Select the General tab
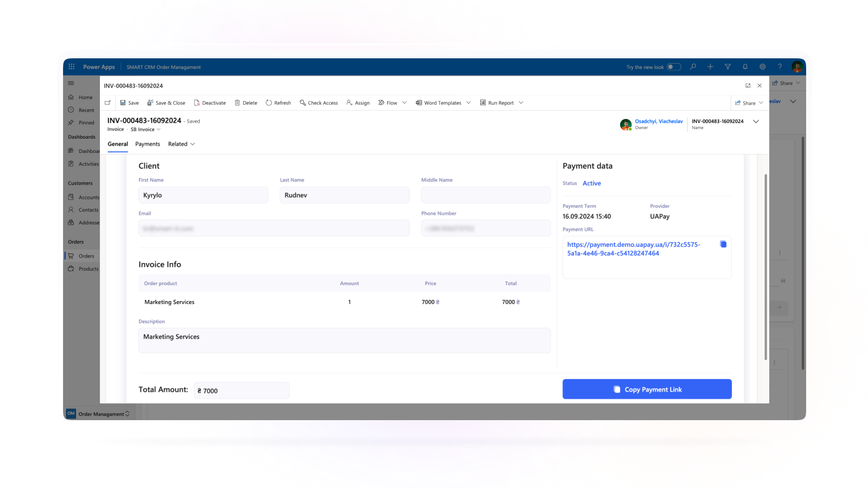The image size is (868, 488). click(118, 144)
